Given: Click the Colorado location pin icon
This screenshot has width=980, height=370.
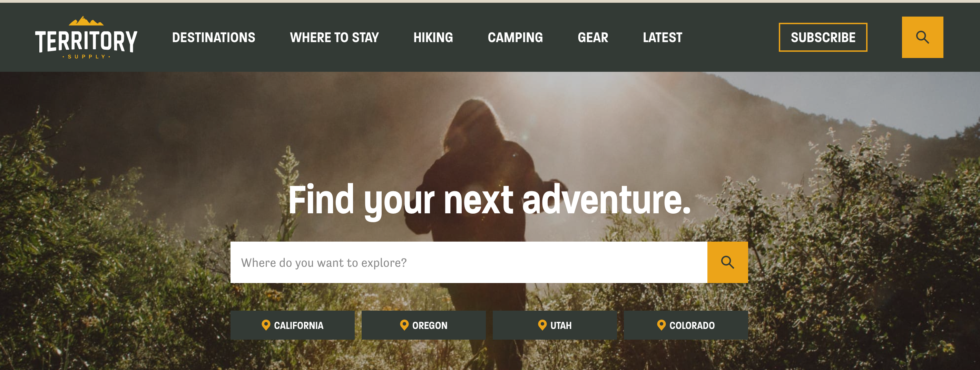Looking at the screenshot, I should point(661,325).
